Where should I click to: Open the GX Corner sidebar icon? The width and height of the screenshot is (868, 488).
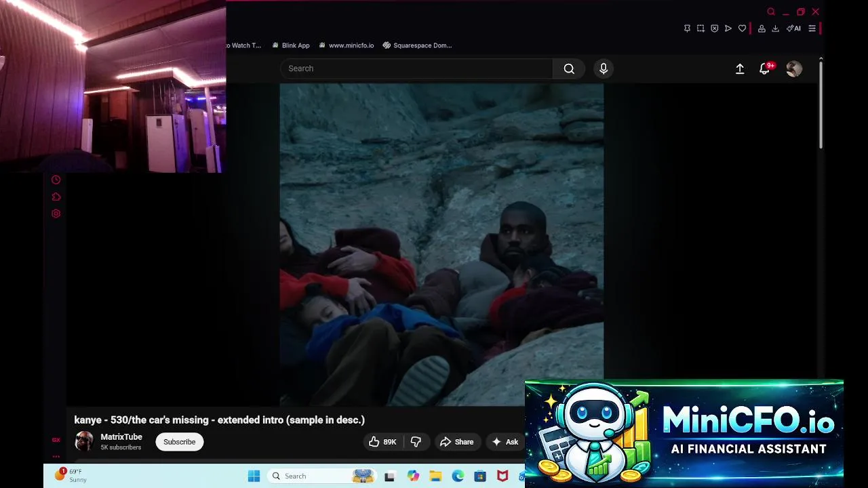click(56, 440)
